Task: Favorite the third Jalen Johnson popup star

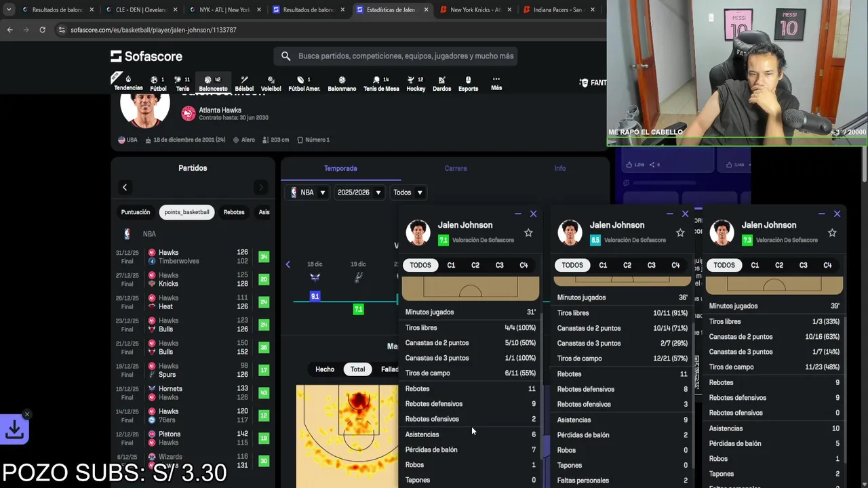Action: click(x=832, y=232)
